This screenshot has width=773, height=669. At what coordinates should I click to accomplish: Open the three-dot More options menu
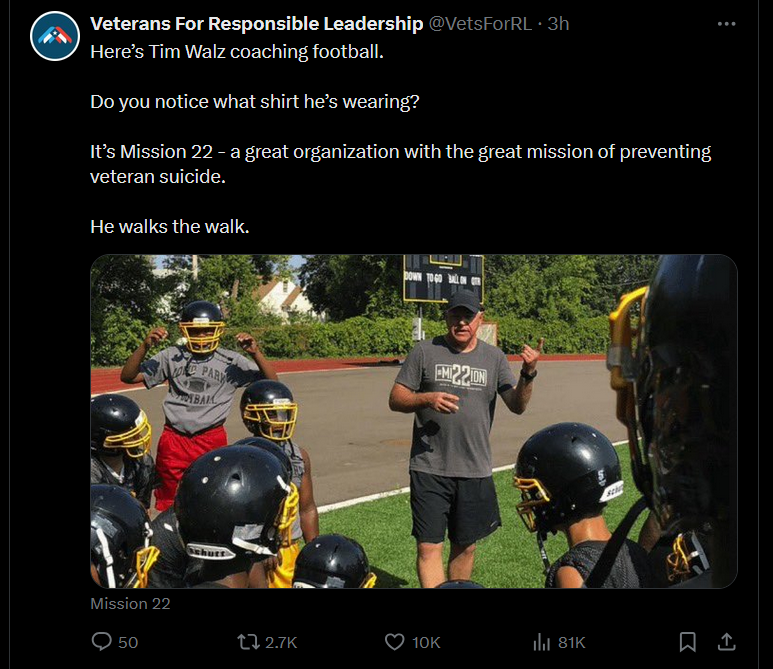point(726,23)
